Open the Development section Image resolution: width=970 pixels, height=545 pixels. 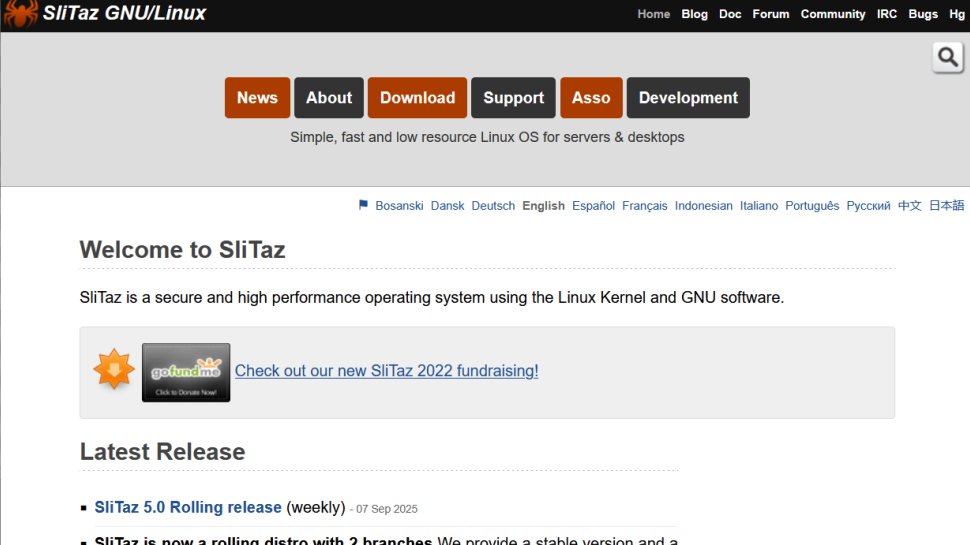coord(688,98)
